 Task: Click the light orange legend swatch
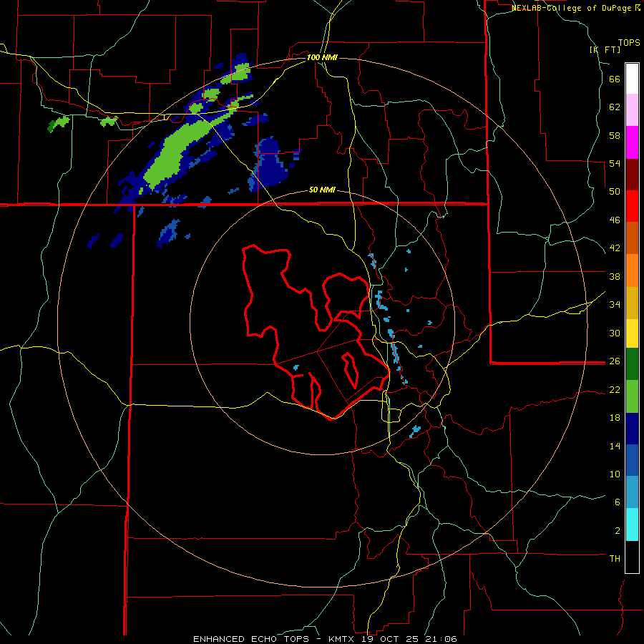(632, 270)
